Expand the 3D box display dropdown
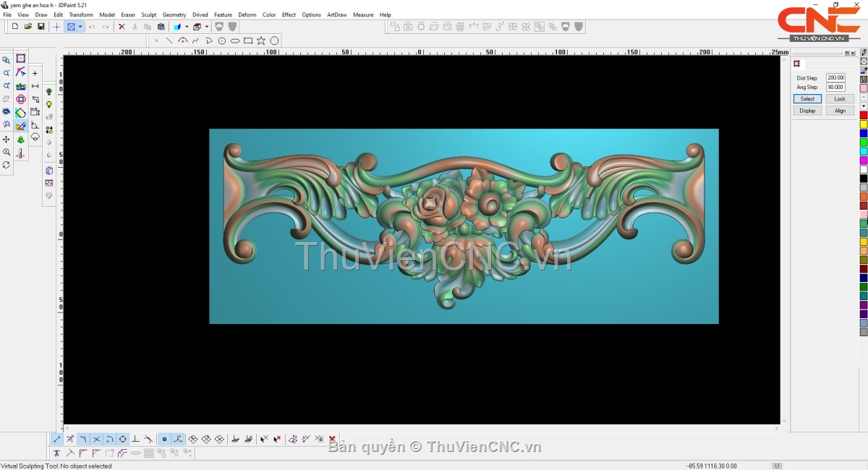This screenshot has width=868, height=470. pyautogui.click(x=207, y=27)
